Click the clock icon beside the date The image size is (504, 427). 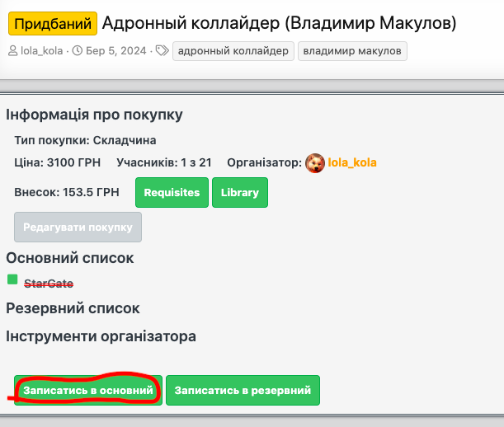pyautogui.click(x=78, y=51)
